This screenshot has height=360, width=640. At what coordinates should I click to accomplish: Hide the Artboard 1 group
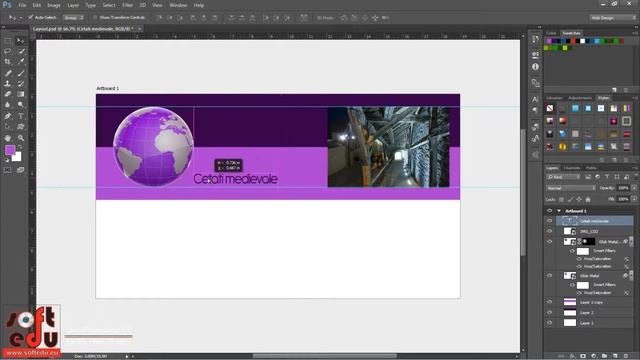coord(549,211)
